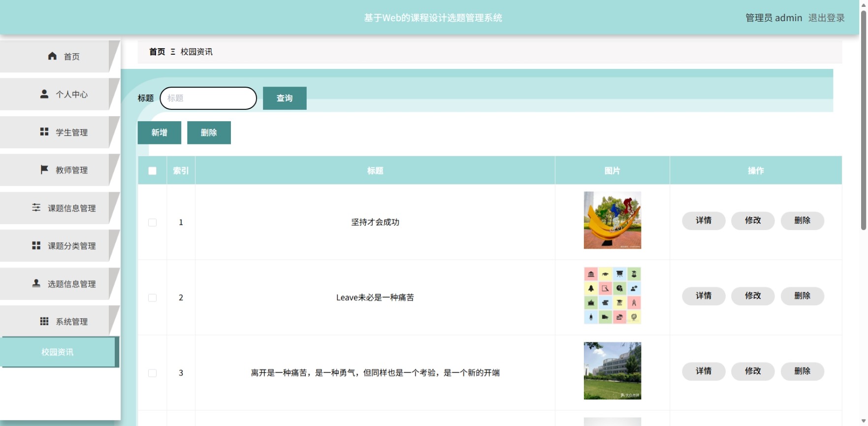Click the campus building thumbnail in row 3

tap(612, 371)
